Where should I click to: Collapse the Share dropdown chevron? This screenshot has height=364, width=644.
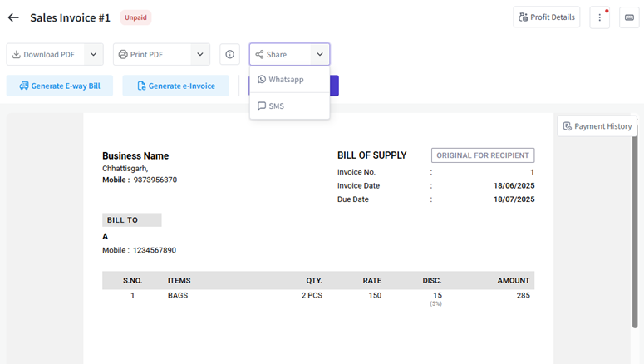tap(320, 55)
